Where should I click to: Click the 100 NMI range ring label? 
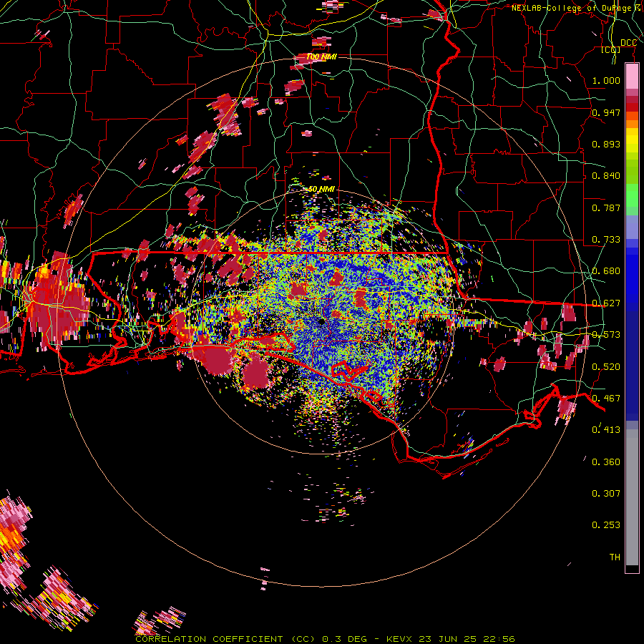click(321, 57)
